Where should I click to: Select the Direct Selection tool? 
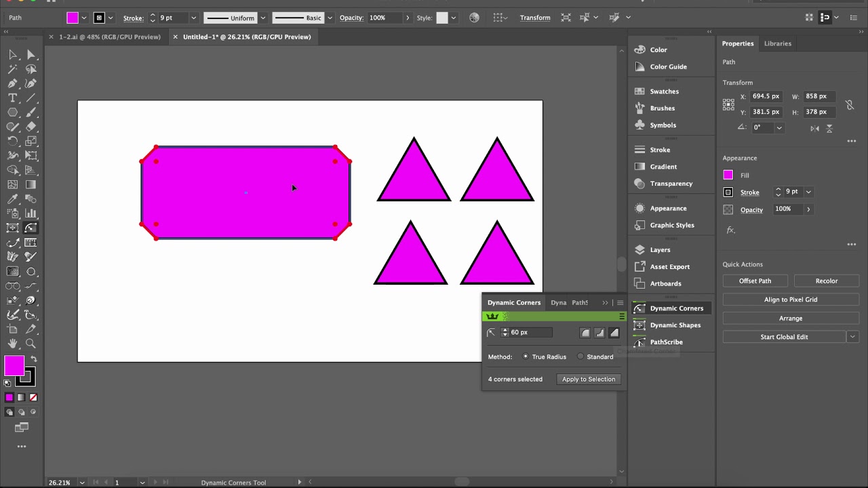pos(31,55)
